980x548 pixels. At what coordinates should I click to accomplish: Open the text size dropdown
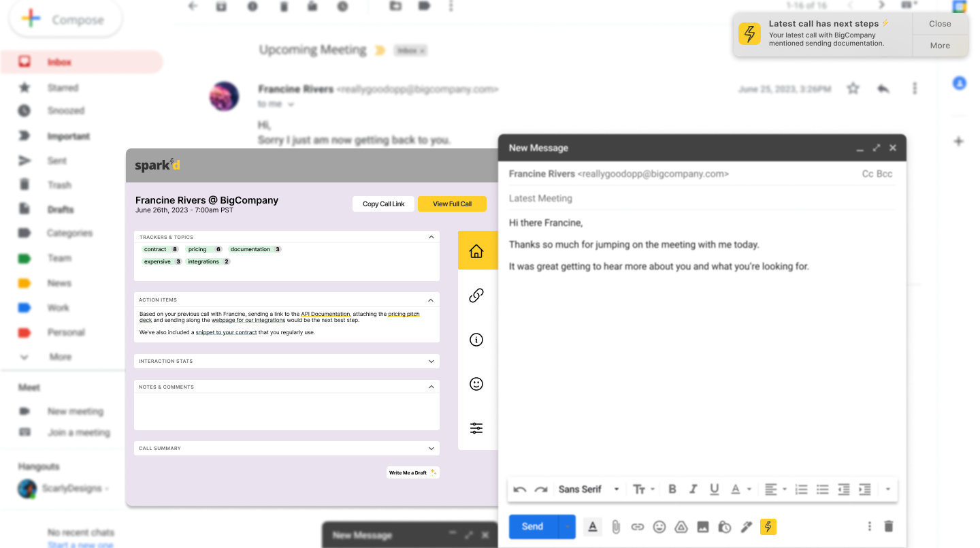coord(643,489)
